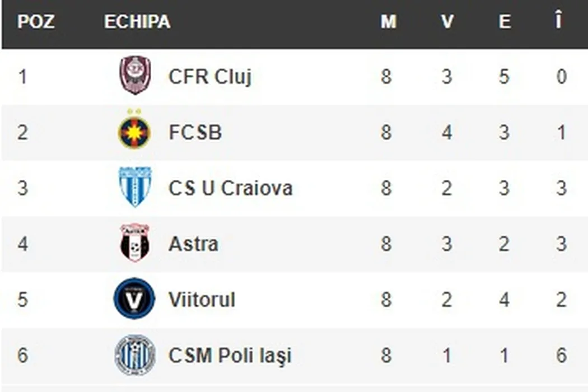588x392 pixels.
Task: Click the POZ column header
Action: click(x=36, y=22)
